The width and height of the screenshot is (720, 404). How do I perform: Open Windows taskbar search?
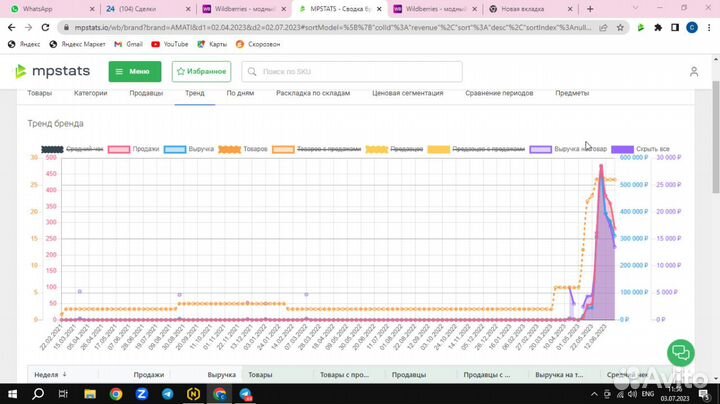point(38,394)
